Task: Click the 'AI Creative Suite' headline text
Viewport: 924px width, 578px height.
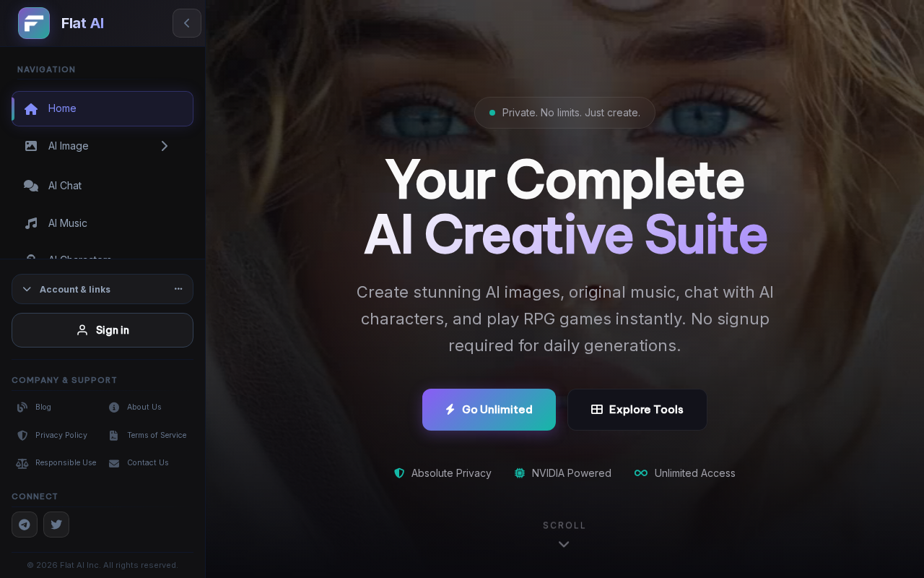Action: [565, 235]
